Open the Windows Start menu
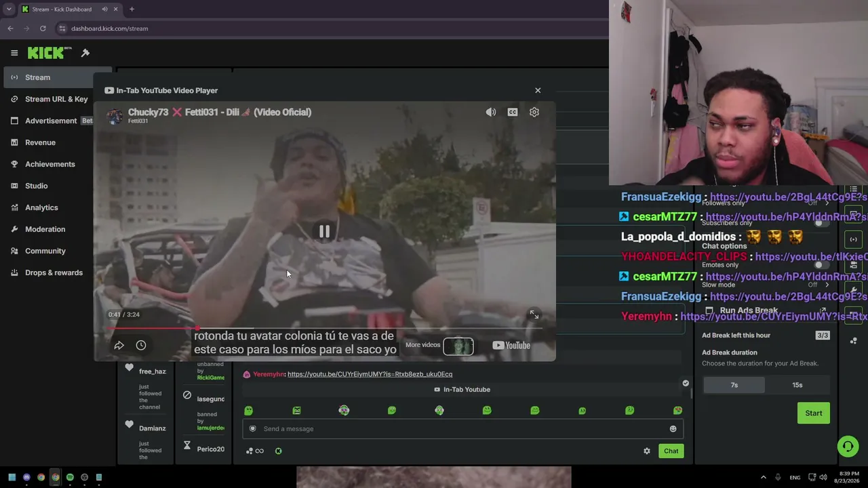This screenshot has width=868, height=488. (x=12, y=477)
